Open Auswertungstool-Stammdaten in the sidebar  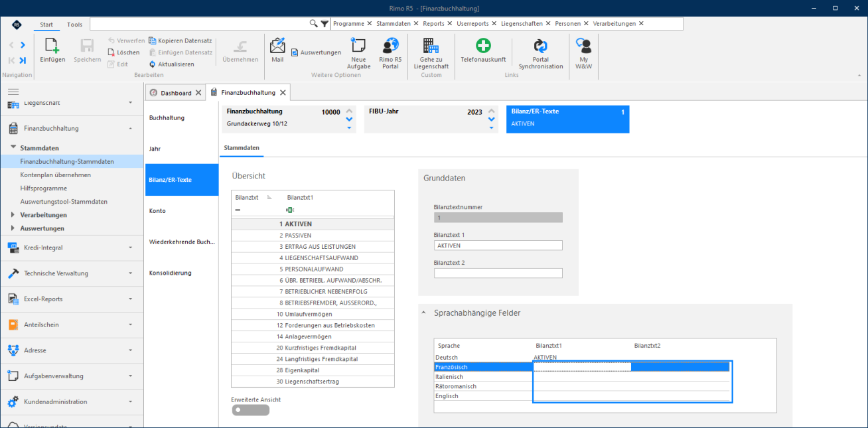coord(64,201)
